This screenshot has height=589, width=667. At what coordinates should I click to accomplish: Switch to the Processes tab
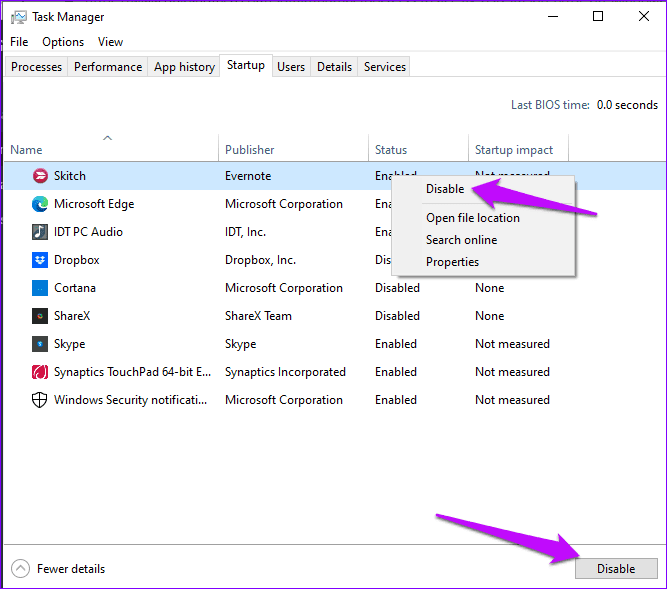pos(36,67)
